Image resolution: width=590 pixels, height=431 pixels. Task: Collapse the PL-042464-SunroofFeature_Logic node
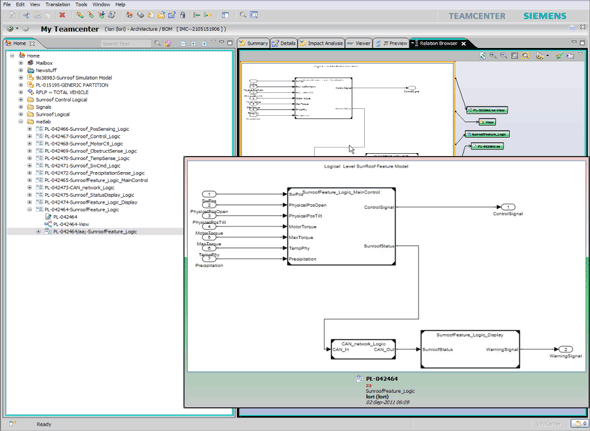pyautogui.click(x=30, y=210)
